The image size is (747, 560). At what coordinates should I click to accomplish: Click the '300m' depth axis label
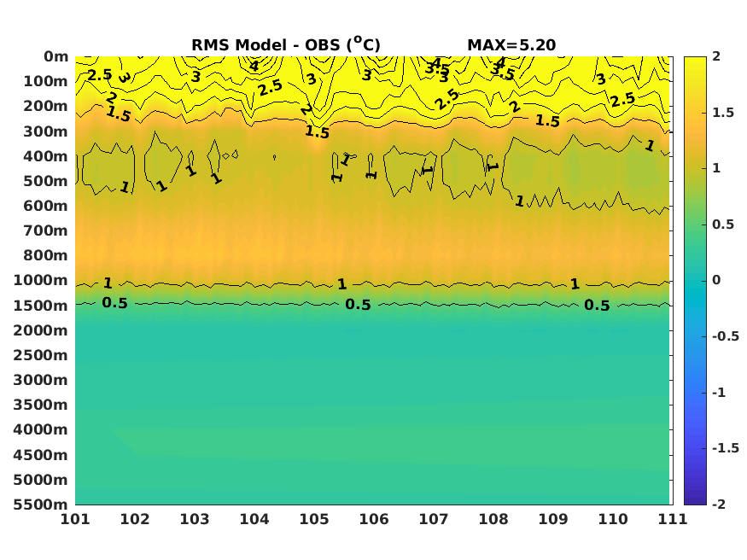[x=46, y=131]
